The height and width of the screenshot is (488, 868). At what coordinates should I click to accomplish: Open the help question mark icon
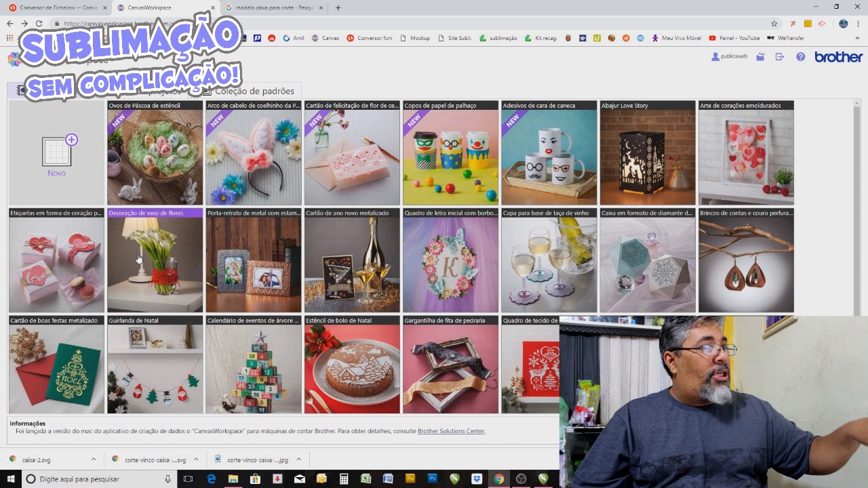pyautogui.click(x=801, y=57)
